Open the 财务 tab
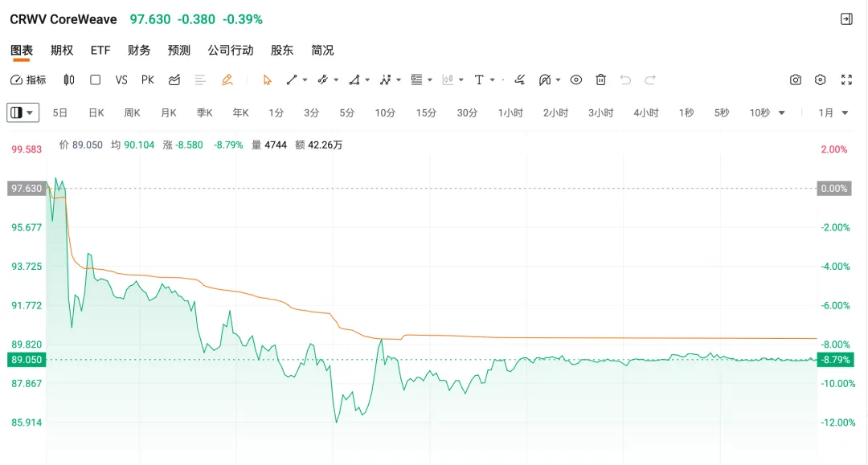 (139, 51)
